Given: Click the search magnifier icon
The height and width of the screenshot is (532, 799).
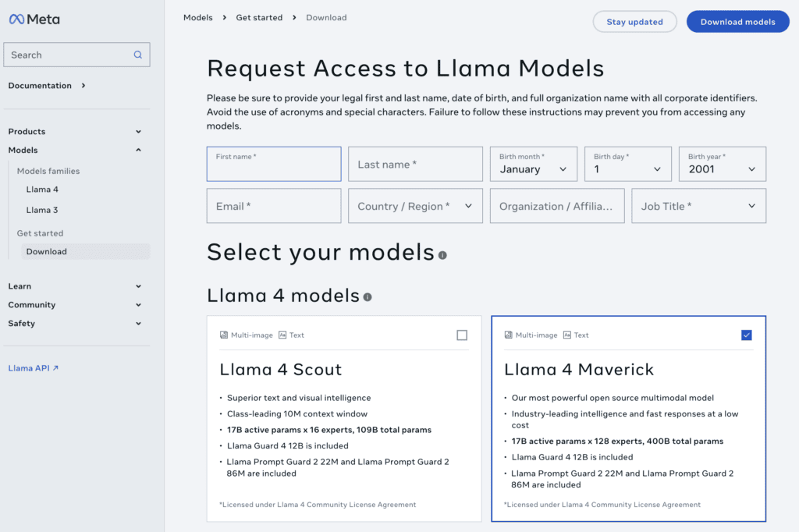Looking at the screenshot, I should point(137,55).
